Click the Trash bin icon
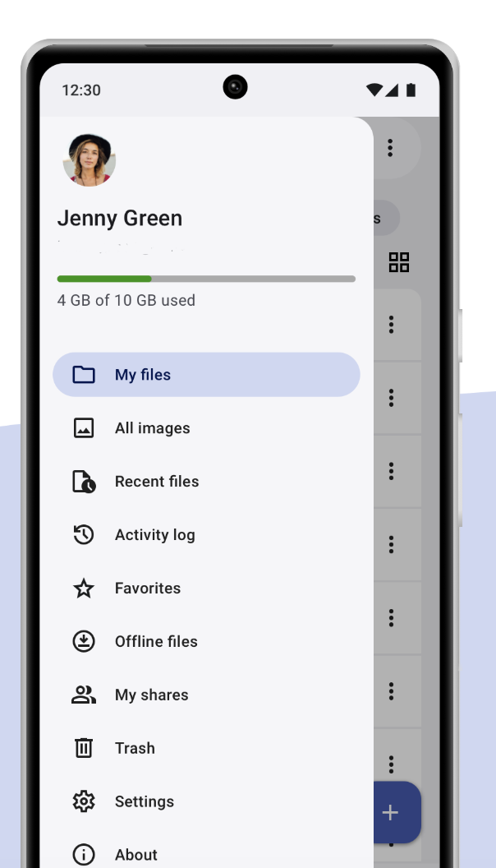Viewport: 496px width, 868px height. tap(84, 748)
